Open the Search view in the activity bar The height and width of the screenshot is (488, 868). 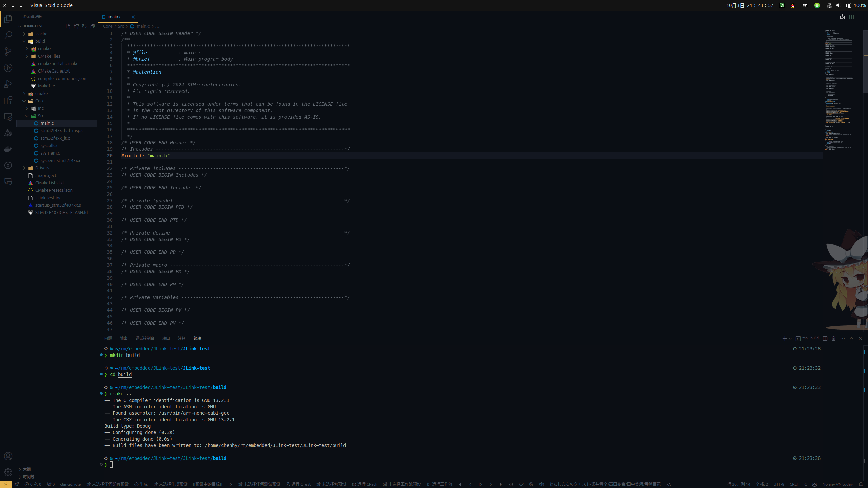(8, 35)
